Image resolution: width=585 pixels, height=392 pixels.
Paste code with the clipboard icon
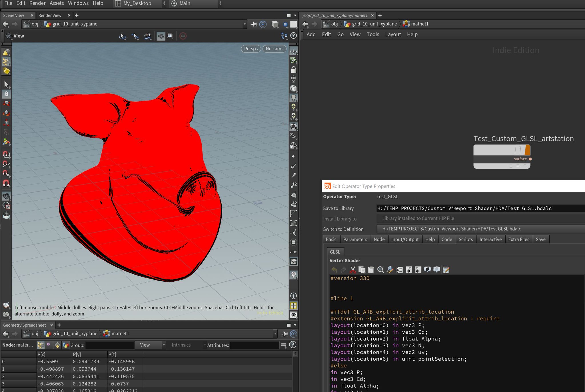click(x=371, y=269)
